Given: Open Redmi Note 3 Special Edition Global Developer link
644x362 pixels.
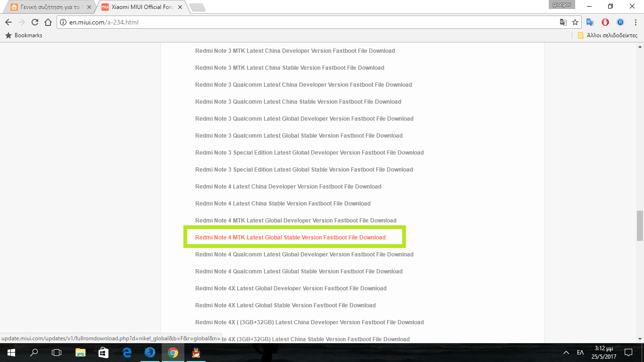Looking at the screenshot, I should point(309,153).
